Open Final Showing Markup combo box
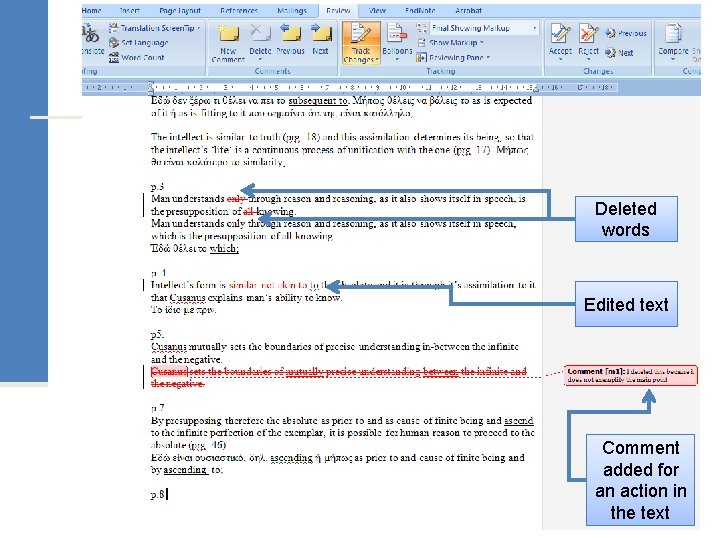The width and height of the screenshot is (720, 540). click(484, 28)
